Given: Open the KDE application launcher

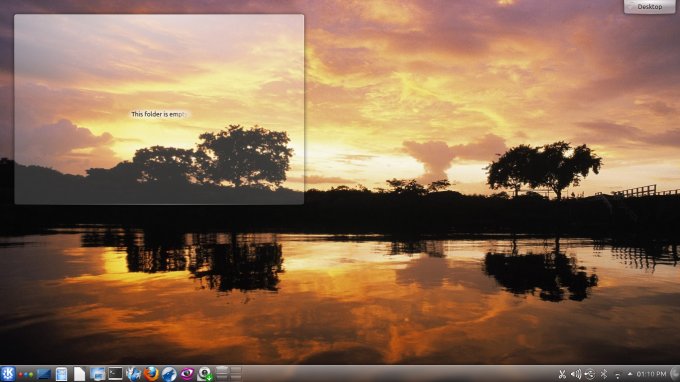Looking at the screenshot, I should click(x=8, y=374).
